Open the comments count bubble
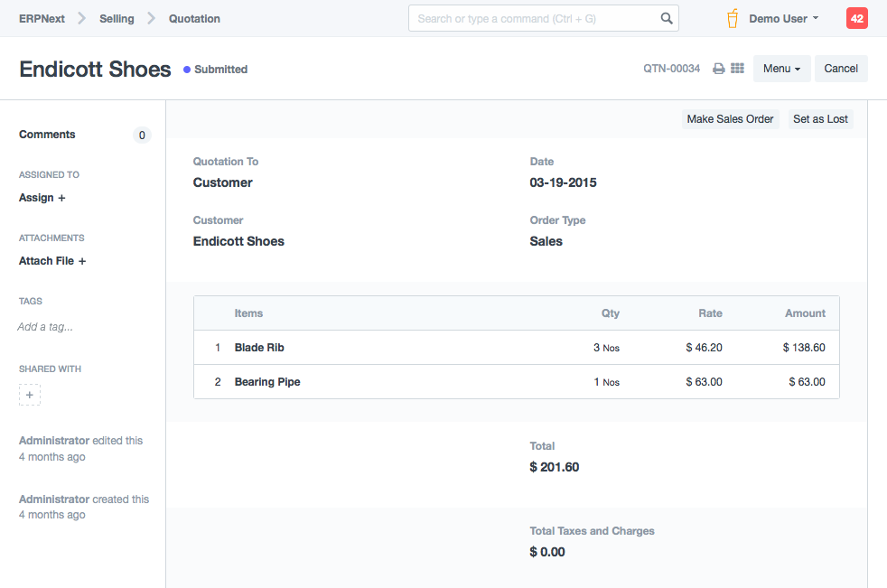 [142, 135]
